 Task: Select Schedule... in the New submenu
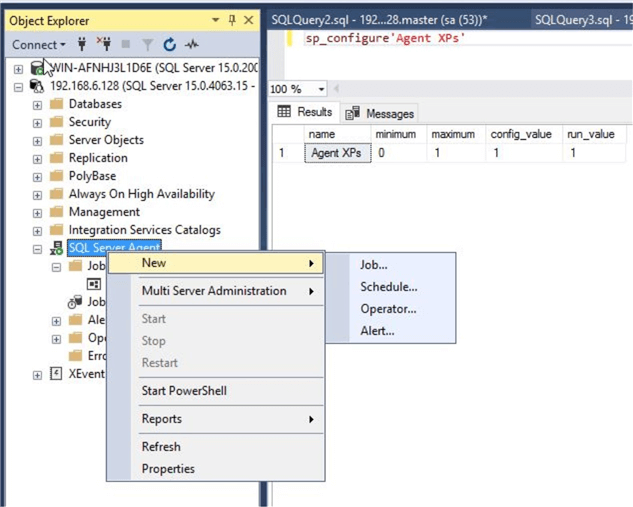click(x=391, y=287)
